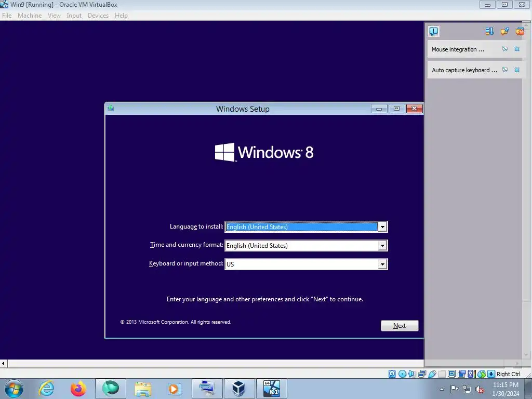Image resolution: width=532 pixels, height=399 pixels.
Task: Launch Firefox from taskbar
Action: (x=78, y=389)
